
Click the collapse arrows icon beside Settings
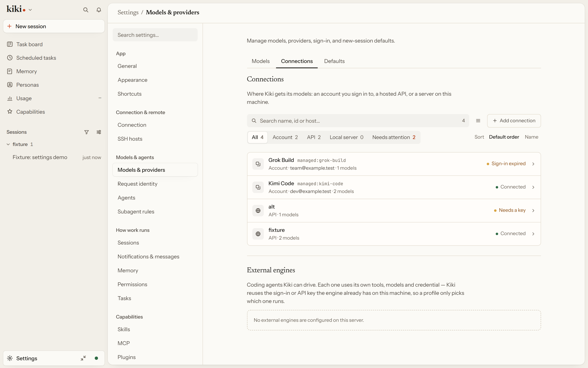click(83, 358)
